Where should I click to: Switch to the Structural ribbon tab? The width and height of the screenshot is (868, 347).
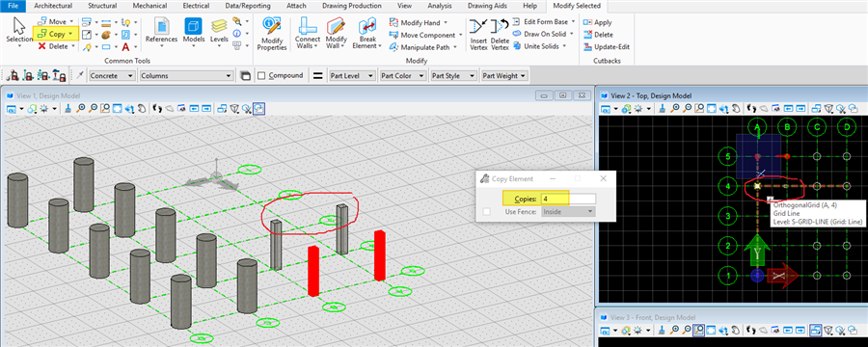pyautogui.click(x=102, y=6)
